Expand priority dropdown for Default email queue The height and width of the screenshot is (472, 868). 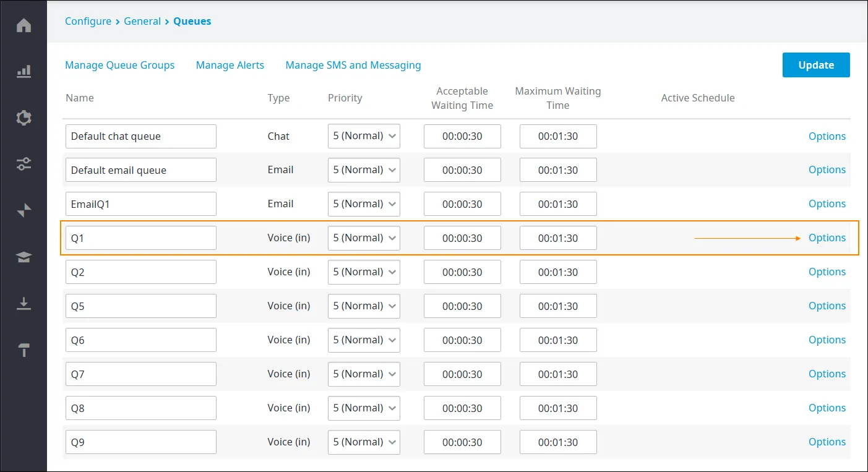364,170
